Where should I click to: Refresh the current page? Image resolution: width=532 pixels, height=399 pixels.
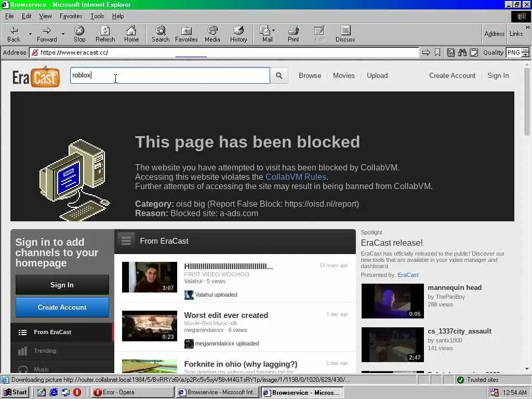pos(105,34)
